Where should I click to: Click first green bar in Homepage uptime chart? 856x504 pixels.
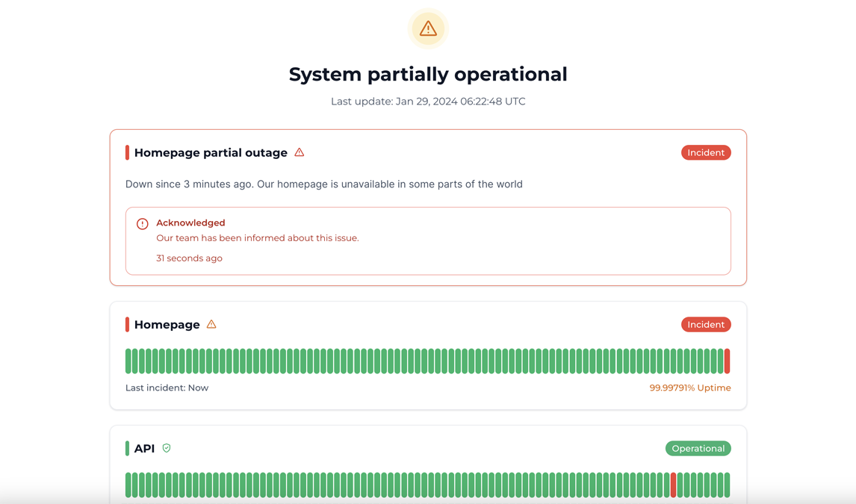tap(128, 361)
